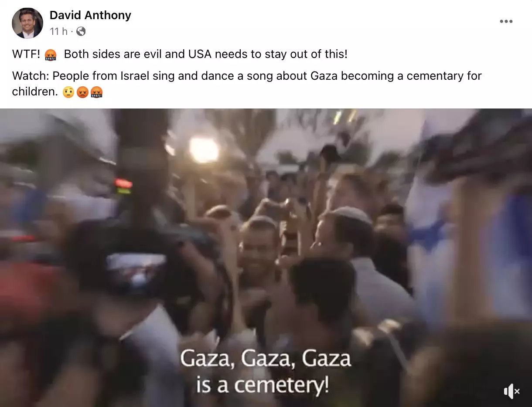Click the subtitle 'Gaza, Gaza, Gaza'
Screen dimensions: 532x407
(266, 358)
